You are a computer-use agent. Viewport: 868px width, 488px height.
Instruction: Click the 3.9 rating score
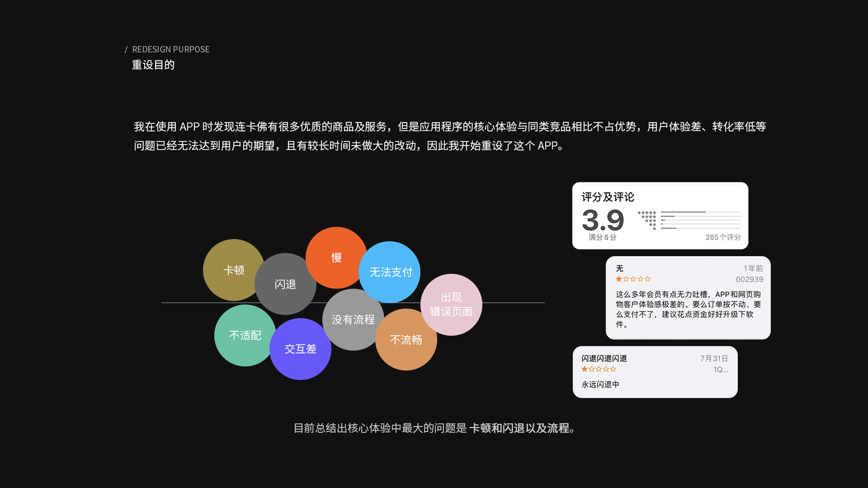(x=603, y=220)
